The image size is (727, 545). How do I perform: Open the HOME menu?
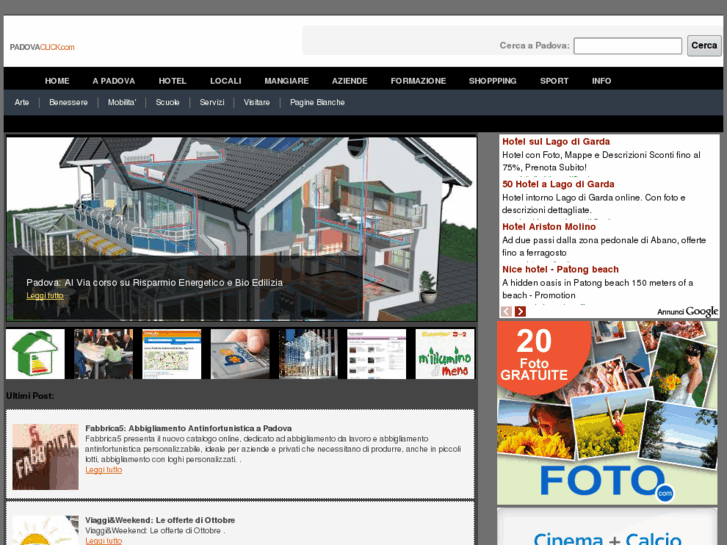57,81
